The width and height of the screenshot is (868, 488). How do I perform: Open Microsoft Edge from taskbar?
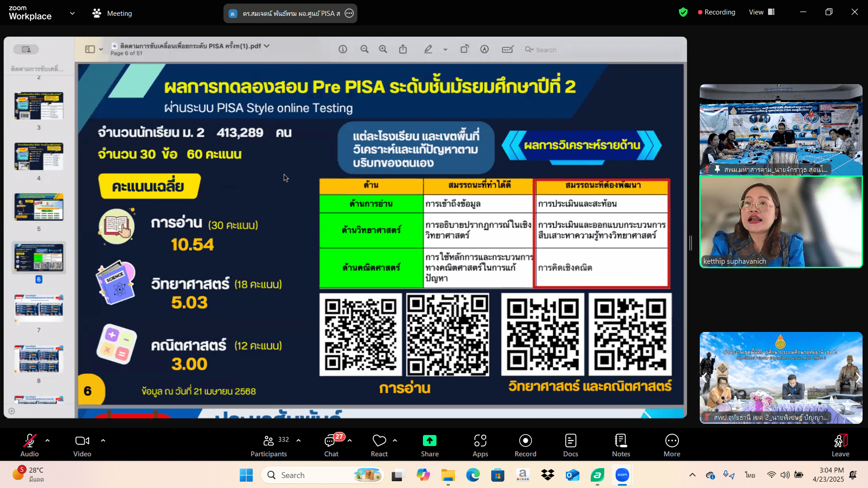pyautogui.click(x=473, y=475)
